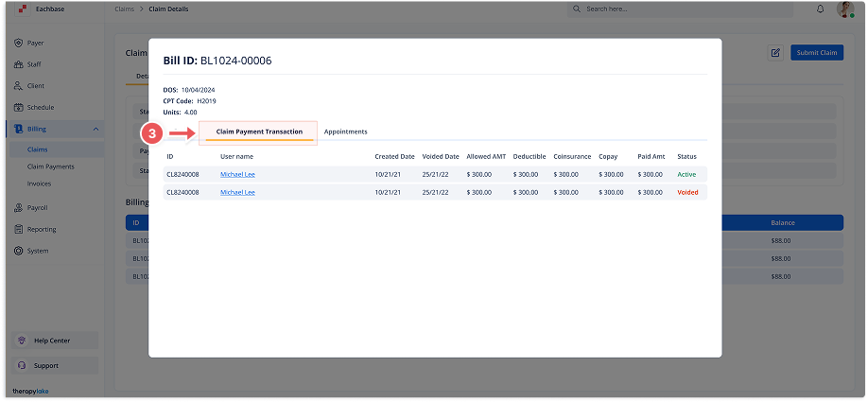Click the Submit Claim button

[817, 53]
